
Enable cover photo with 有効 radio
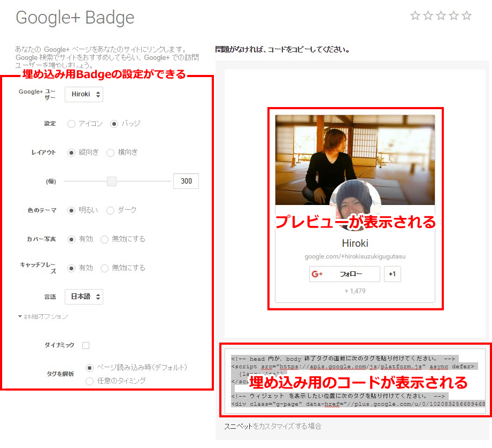point(71,240)
